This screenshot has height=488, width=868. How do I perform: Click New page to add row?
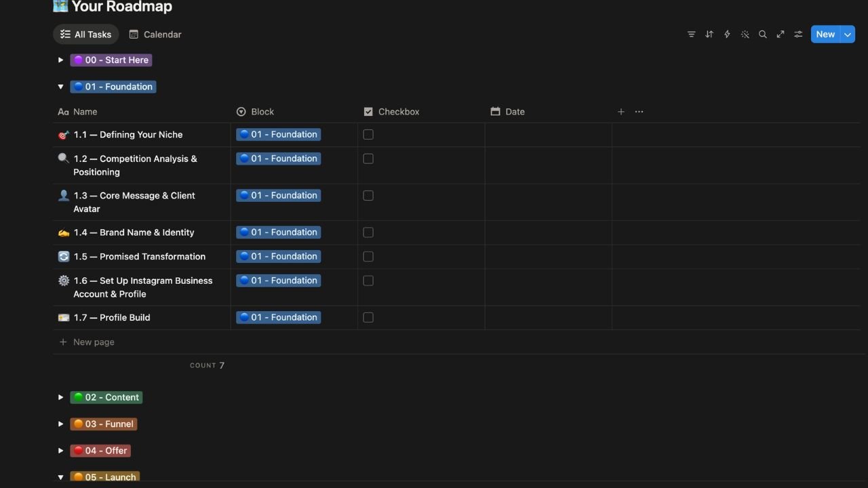pyautogui.click(x=94, y=342)
